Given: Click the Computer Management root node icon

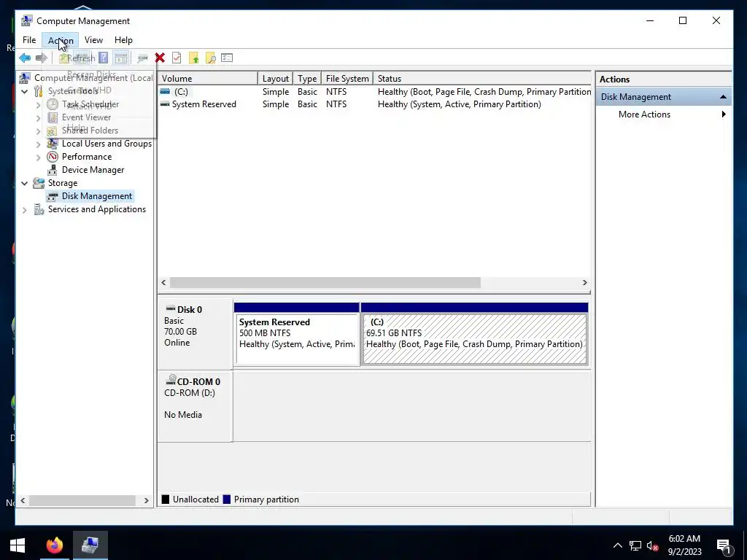Looking at the screenshot, I should click(x=25, y=77).
